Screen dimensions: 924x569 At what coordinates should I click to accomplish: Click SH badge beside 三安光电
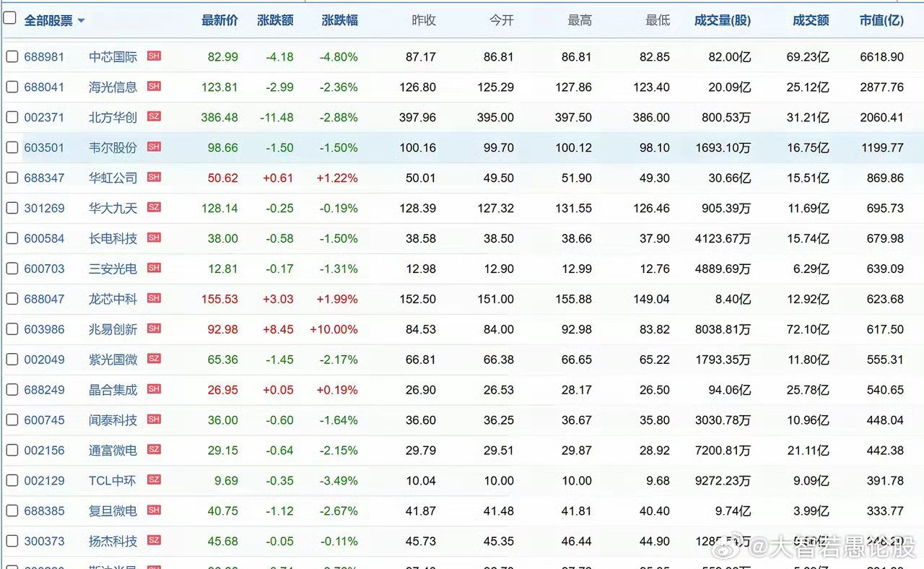[154, 268]
